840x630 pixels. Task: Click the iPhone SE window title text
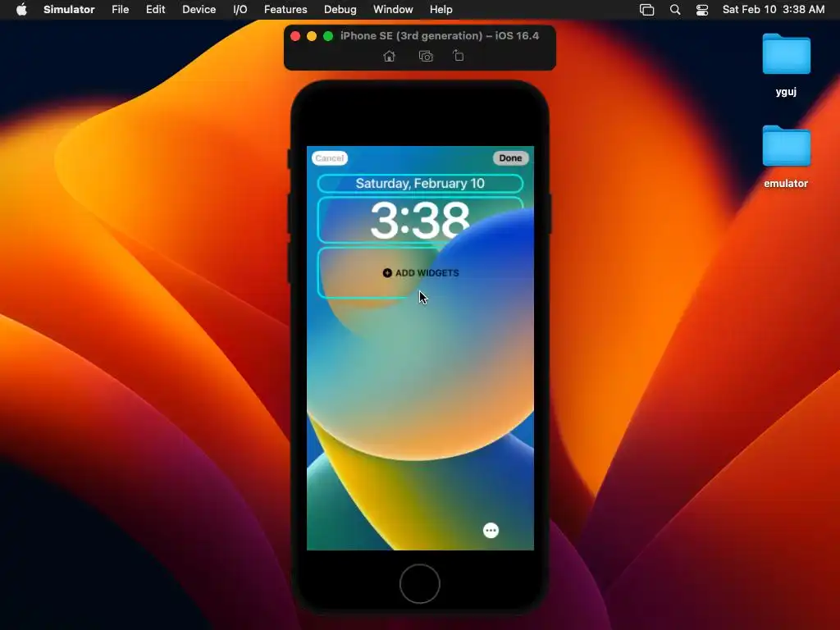(440, 36)
